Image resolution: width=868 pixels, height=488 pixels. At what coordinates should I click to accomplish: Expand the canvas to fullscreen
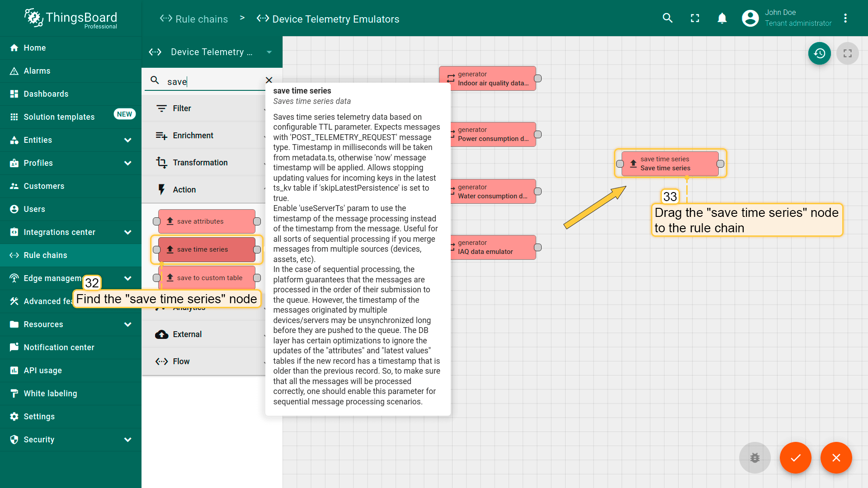847,53
